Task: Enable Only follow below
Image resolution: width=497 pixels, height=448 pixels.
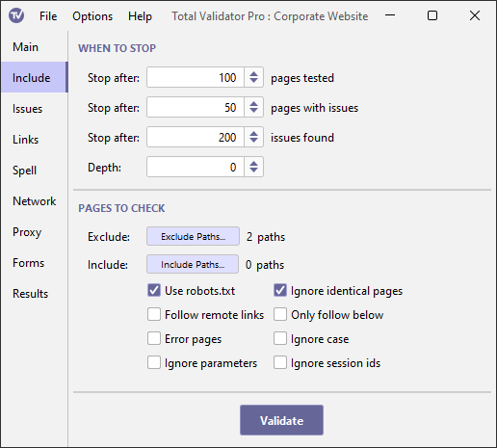Action: click(280, 314)
